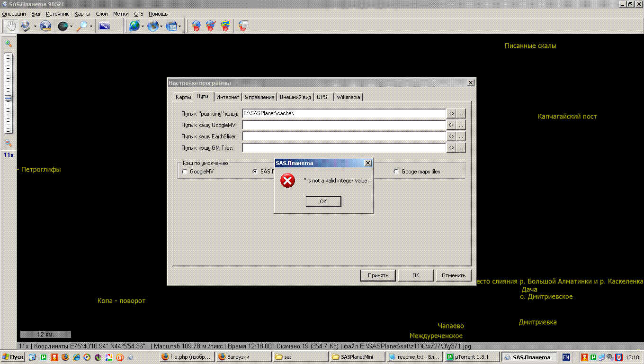644x364 pixels.
Task: Open the Карты menu
Action: tap(82, 14)
